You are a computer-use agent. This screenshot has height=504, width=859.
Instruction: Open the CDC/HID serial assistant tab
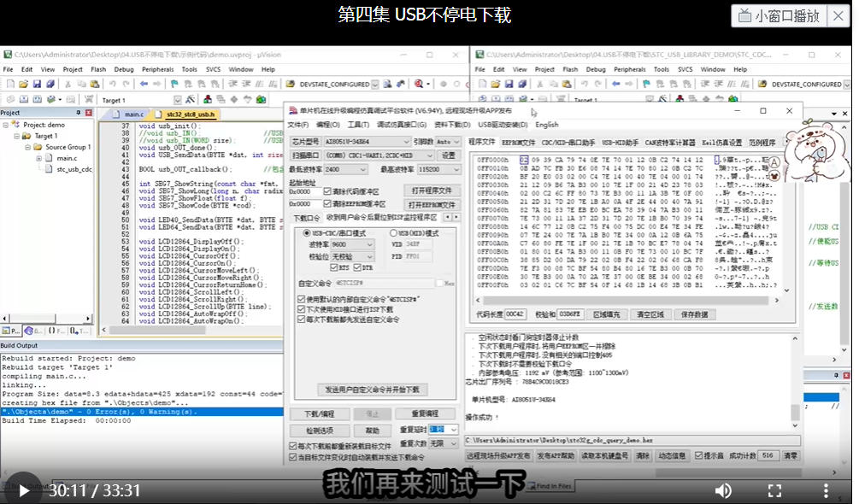point(568,143)
